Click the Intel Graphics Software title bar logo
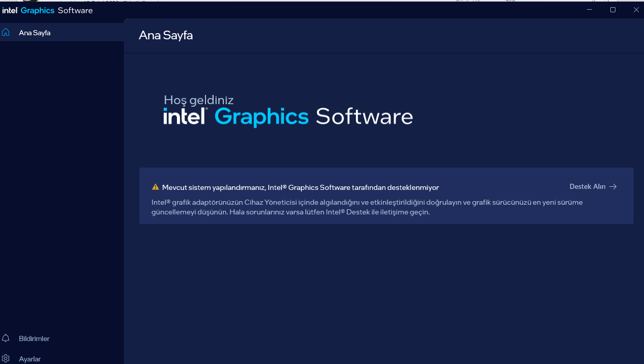Image resolution: width=644 pixels, height=364 pixels. (47, 10)
